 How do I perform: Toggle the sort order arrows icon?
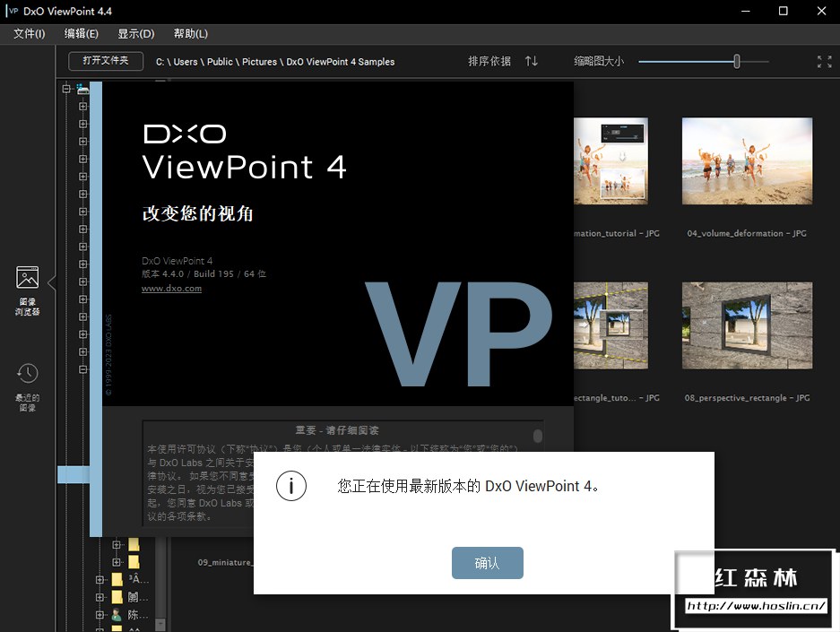point(531,61)
